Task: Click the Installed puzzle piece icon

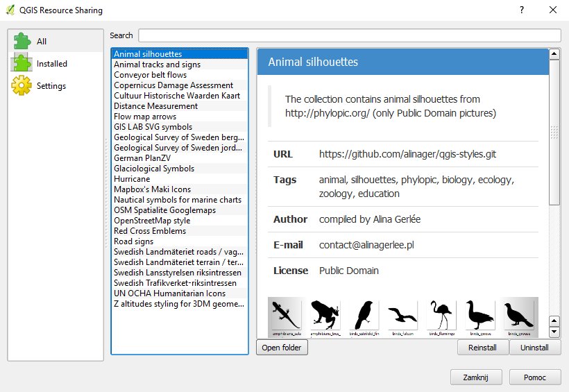Action: [x=22, y=62]
